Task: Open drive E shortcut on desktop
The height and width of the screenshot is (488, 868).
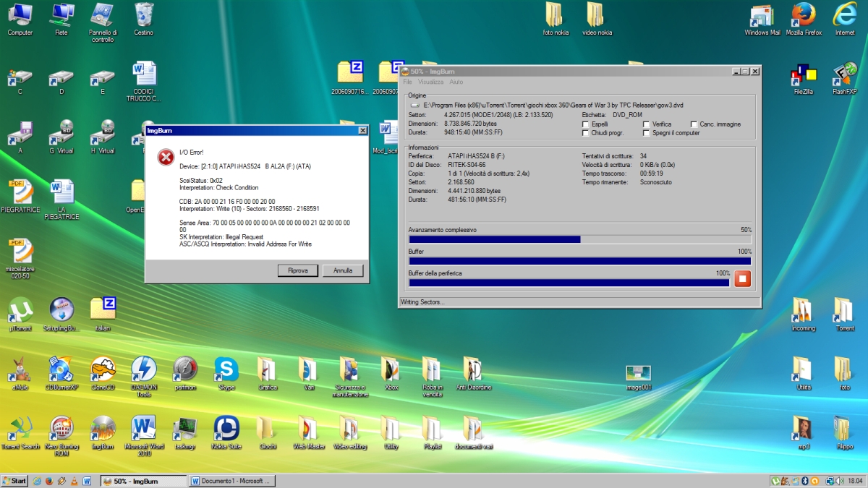Action: 103,82
